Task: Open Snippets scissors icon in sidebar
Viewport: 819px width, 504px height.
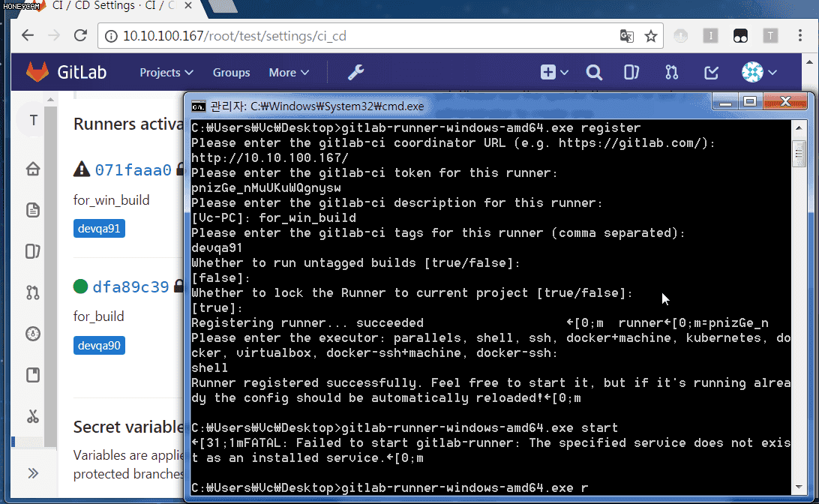Action: tap(33, 416)
